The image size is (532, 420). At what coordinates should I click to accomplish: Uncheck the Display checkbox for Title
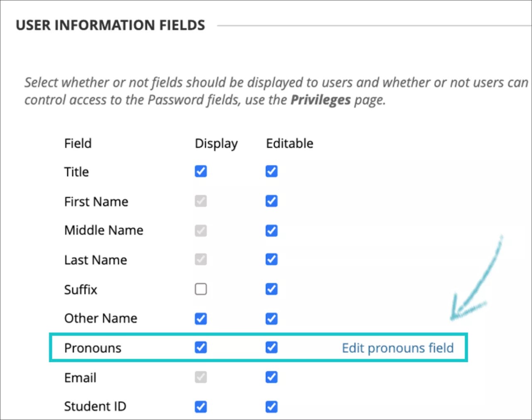[x=201, y=171]
